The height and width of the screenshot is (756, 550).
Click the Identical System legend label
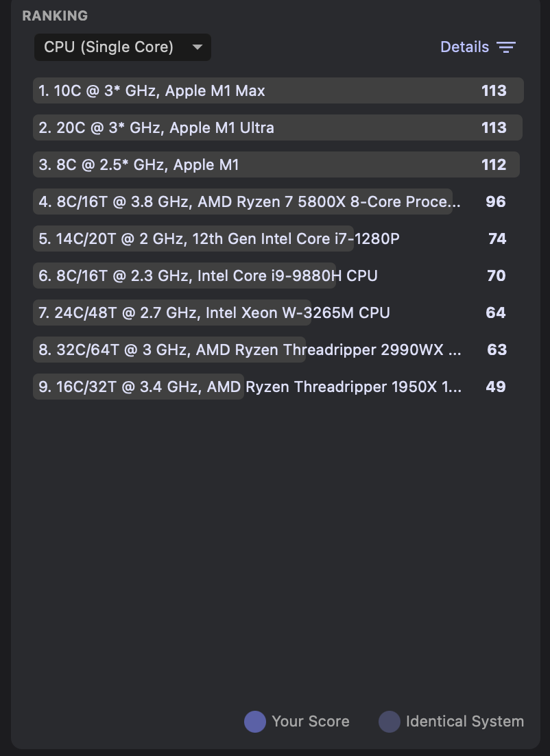(x=464, y=721)
